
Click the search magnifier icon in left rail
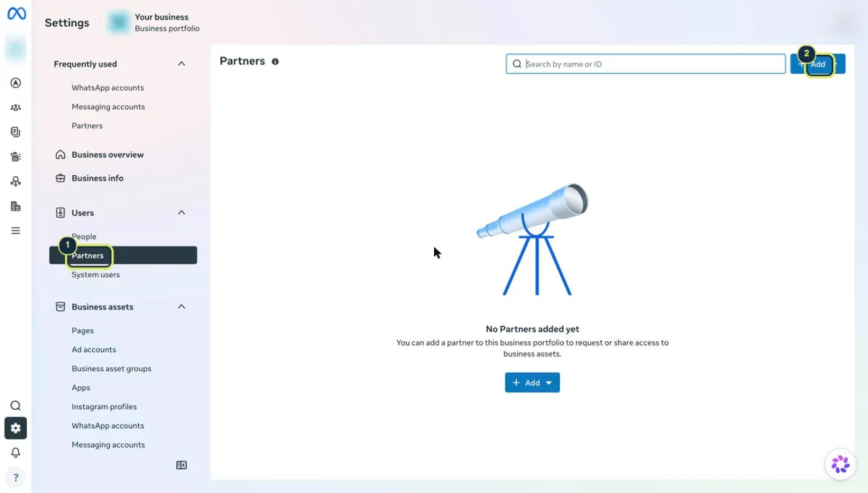tap(16, 406)
